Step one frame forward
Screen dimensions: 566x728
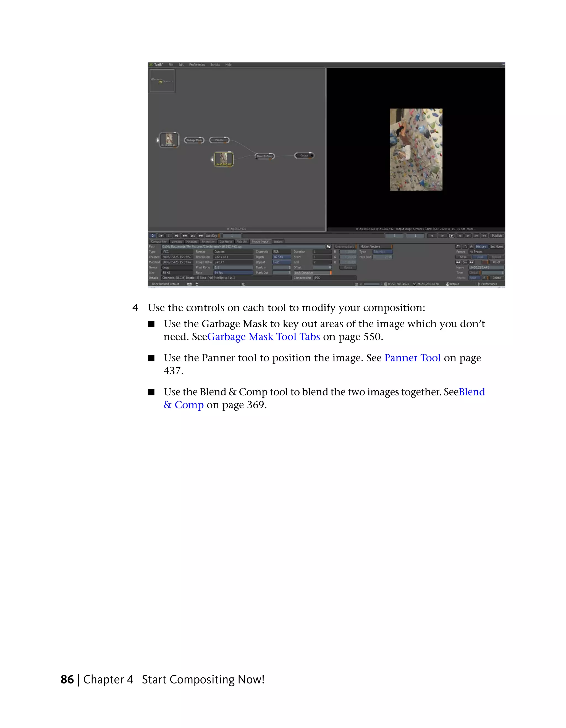(x=468, y=236)
